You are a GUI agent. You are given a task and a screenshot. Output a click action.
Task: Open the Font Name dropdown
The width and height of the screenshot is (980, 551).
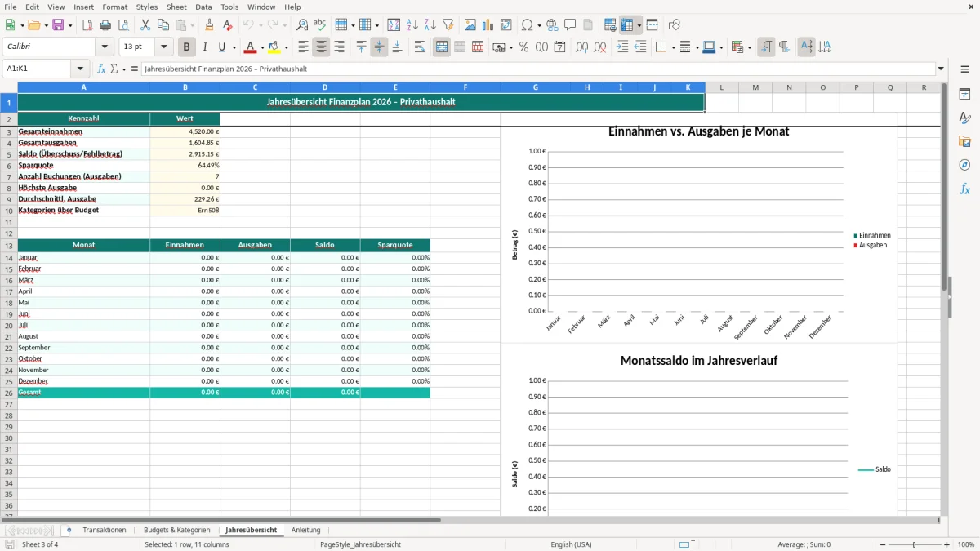coord(105,47)
